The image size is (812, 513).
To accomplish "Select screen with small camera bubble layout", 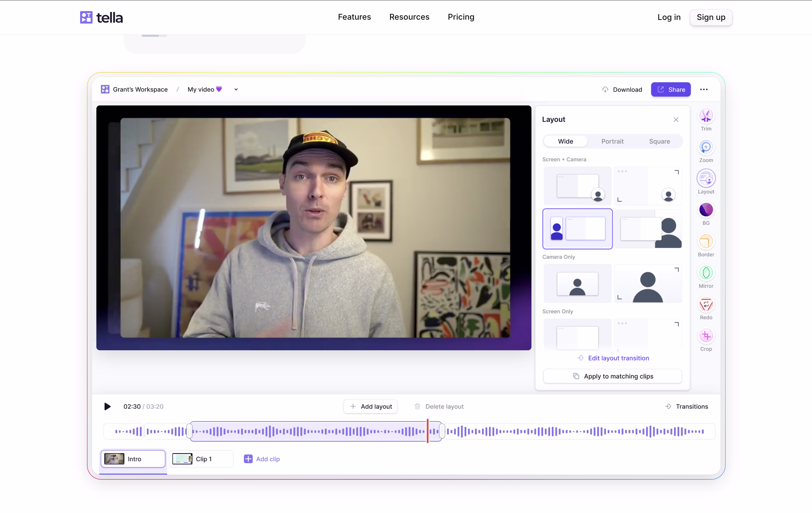I will click(577, 186).
